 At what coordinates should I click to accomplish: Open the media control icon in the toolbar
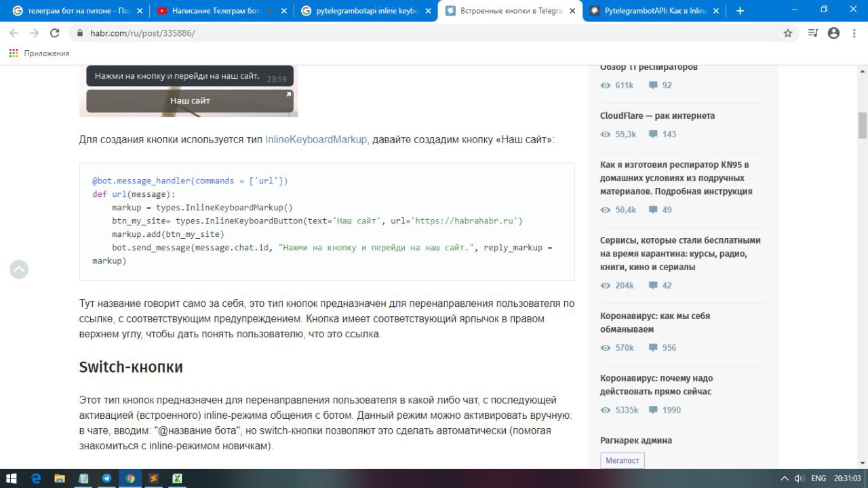click(x=813, y=33)
